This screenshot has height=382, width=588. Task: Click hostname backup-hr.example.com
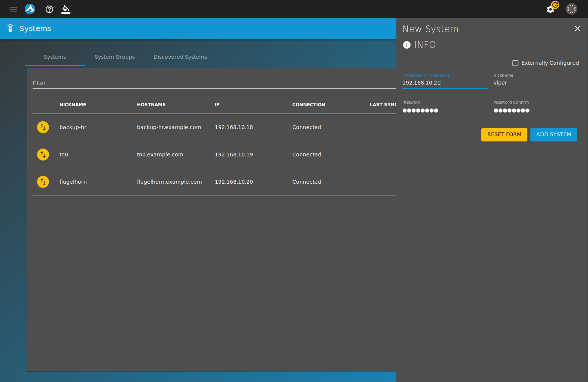pyautogui.click(x=169, y=127)
